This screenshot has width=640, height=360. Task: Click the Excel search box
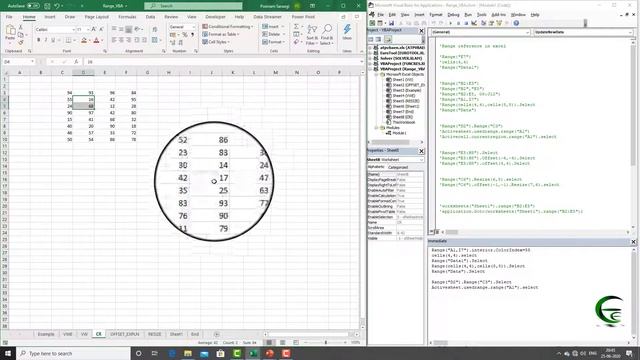(x=193, y=6)
